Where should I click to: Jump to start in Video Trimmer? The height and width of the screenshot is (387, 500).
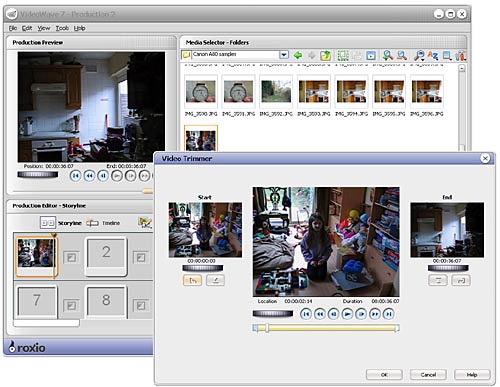[306, 314]
